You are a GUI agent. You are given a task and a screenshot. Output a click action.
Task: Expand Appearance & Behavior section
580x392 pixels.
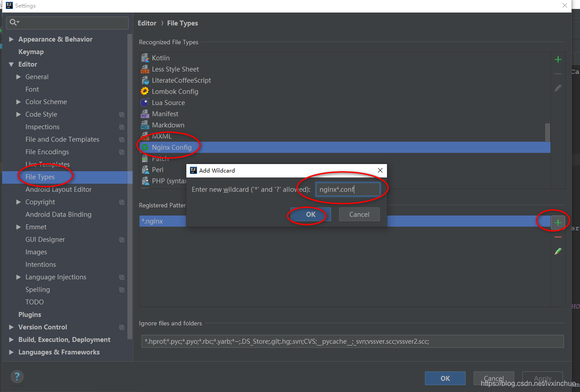(x=11, y=39)
